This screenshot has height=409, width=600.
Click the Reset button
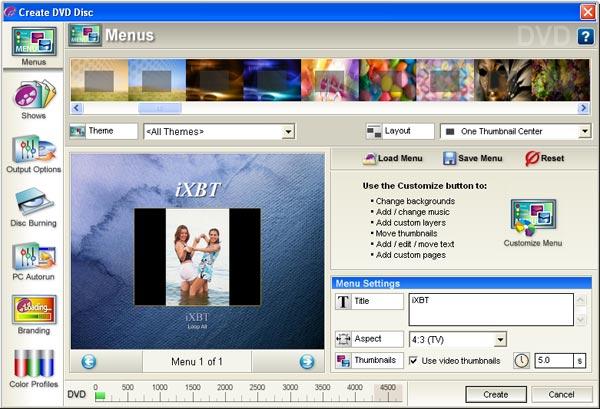545,158
